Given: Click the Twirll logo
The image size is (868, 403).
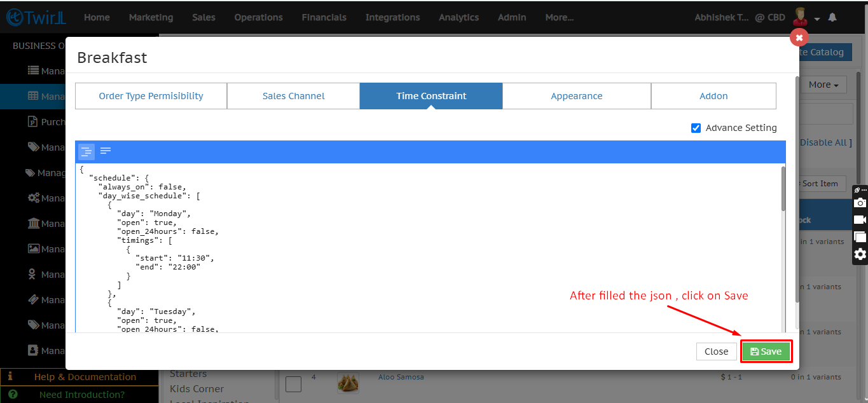Looking at the screenshot, I should point(36,18).
